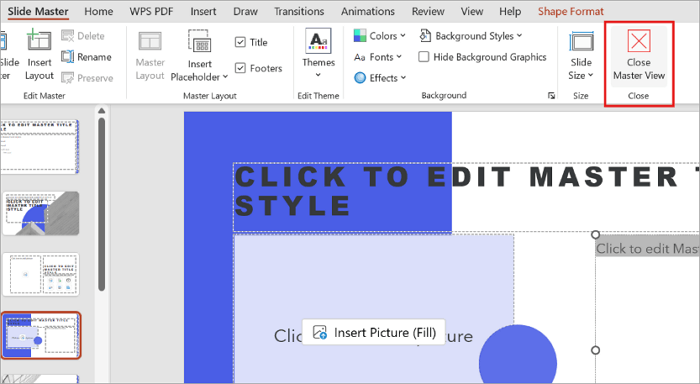Image resolution: width=700 pixels, height=384 pixels.
Task: Expand the Insert Placeholder dropdown arrow
Action: 225,77
